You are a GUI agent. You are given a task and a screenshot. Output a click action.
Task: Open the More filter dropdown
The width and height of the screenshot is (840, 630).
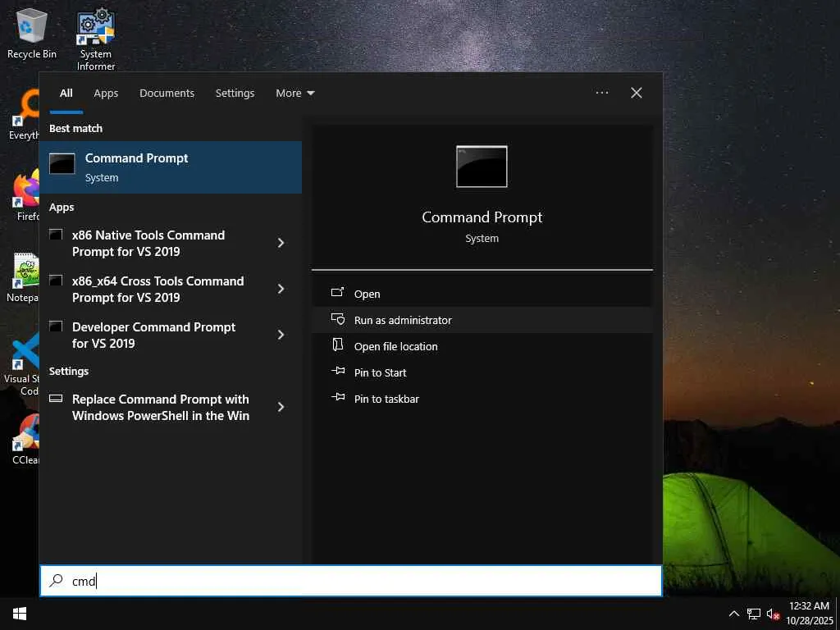pyautogui.click(x=294, y=94)
